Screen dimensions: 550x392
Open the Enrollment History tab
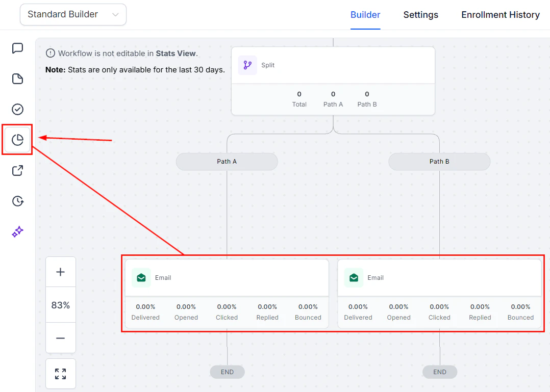(x=500, y=14)
